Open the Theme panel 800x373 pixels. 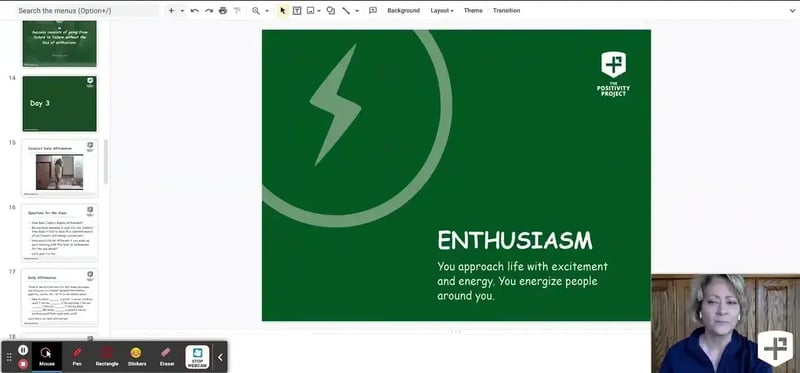click(x=473, y=11)
